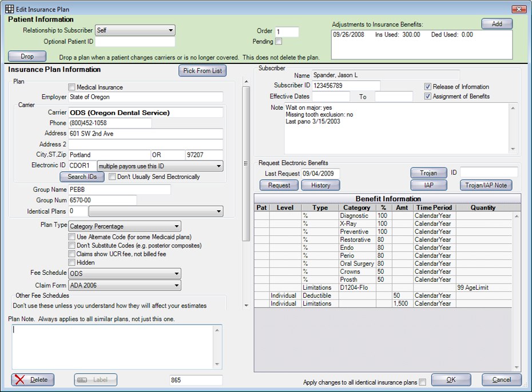This screenshot has width=532, height=392.
Task: Click the Edit Insurance Plan window icon
Action: coord(9,9)
